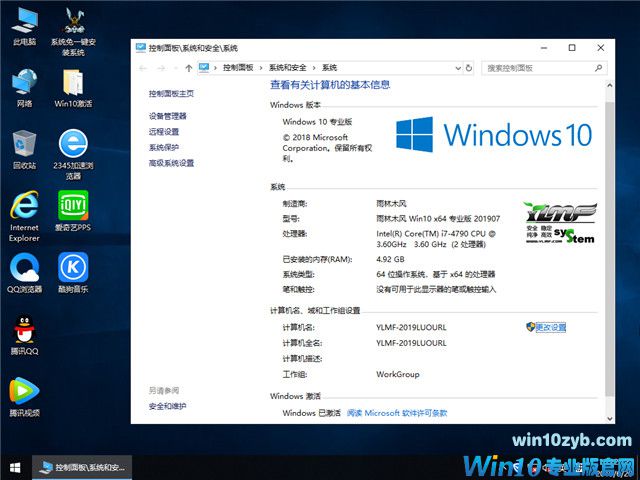Click the computer icon in address bar
The height and width of the screenshot is (480, 640).
pyautogui.click(x=204, y=68)
